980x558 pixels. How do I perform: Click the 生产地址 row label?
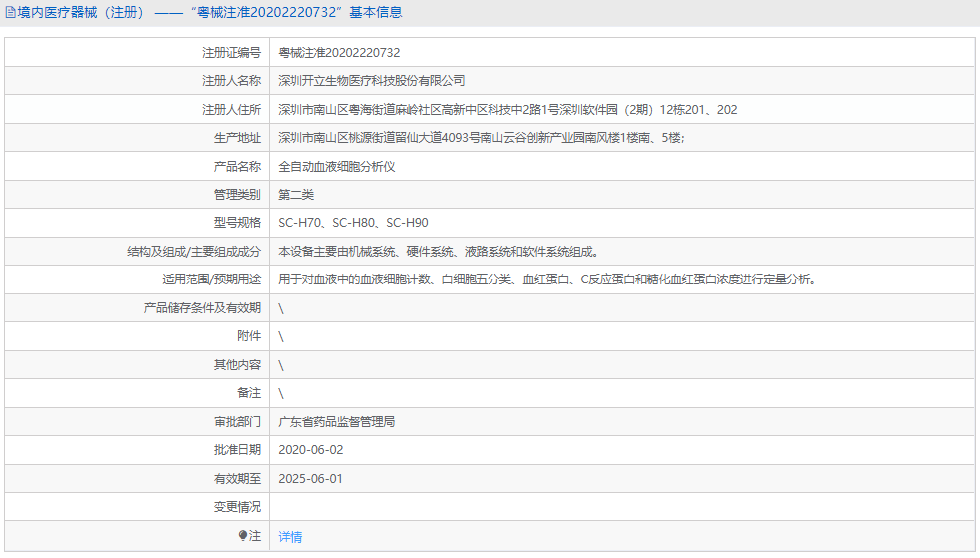[x=237, y=138]
